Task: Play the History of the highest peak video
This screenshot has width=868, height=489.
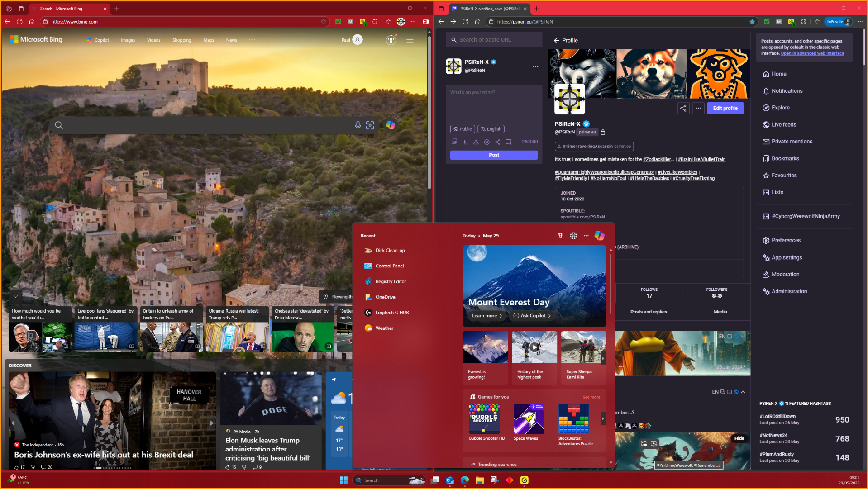Action: [x=534, y=347]
